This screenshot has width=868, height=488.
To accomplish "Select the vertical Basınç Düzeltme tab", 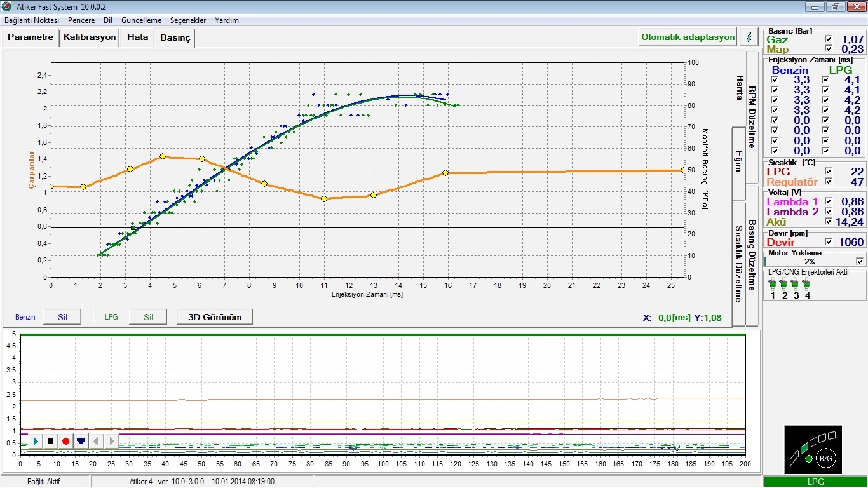I will click(752, 255).
